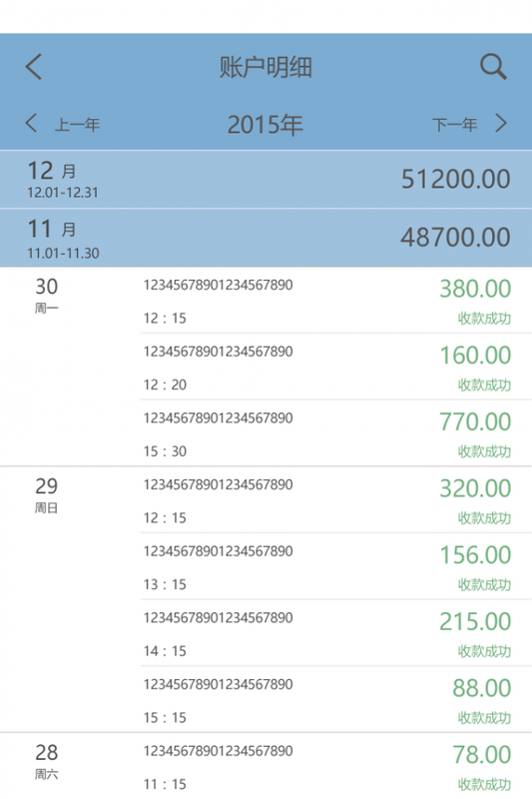Screen dimensions: 532x799
Task: Collapse the 11月 month summary row
Action: click(x=266, y=238)
